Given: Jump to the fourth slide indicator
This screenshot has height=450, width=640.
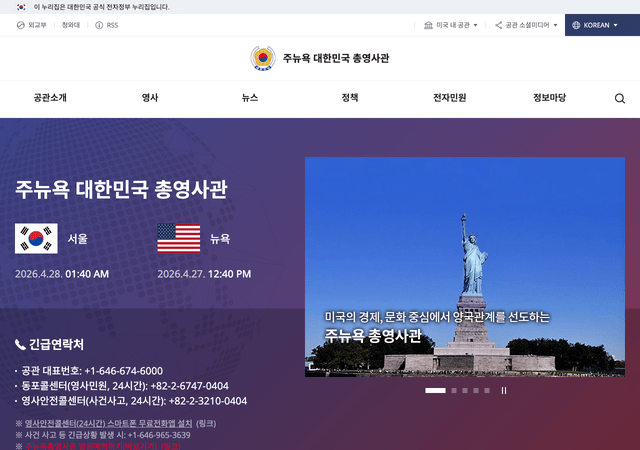Looking at the screenshot, I should 476,390.
